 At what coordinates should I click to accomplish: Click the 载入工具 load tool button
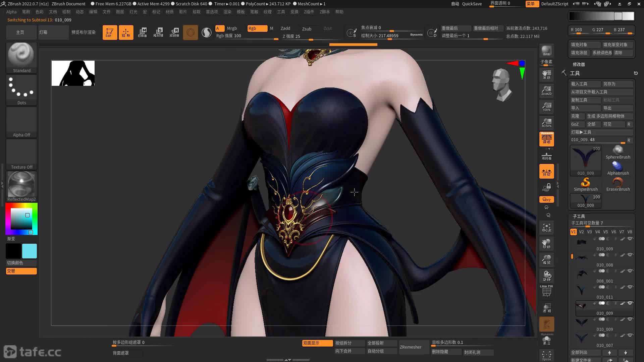click(x=585, y=84)
